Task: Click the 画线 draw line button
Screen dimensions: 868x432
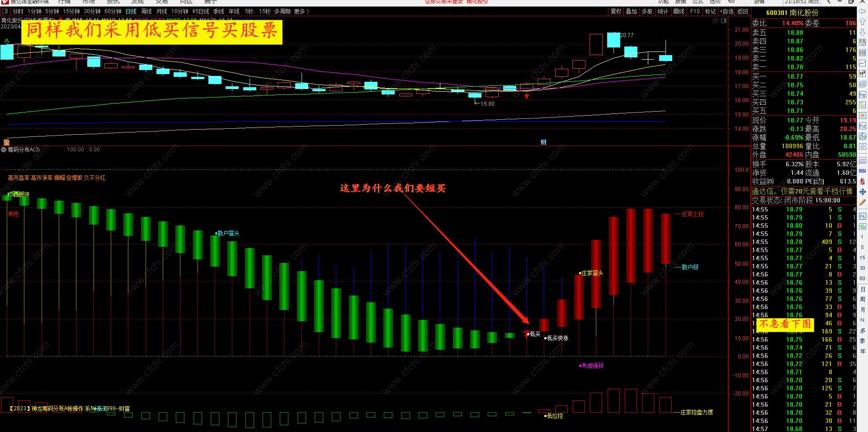Action: tap(679, 11)
